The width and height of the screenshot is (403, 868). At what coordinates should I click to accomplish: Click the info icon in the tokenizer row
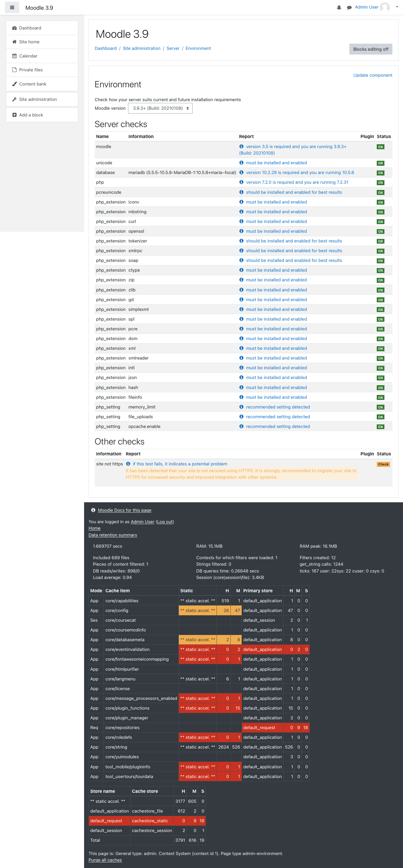[x=241, y=241]
